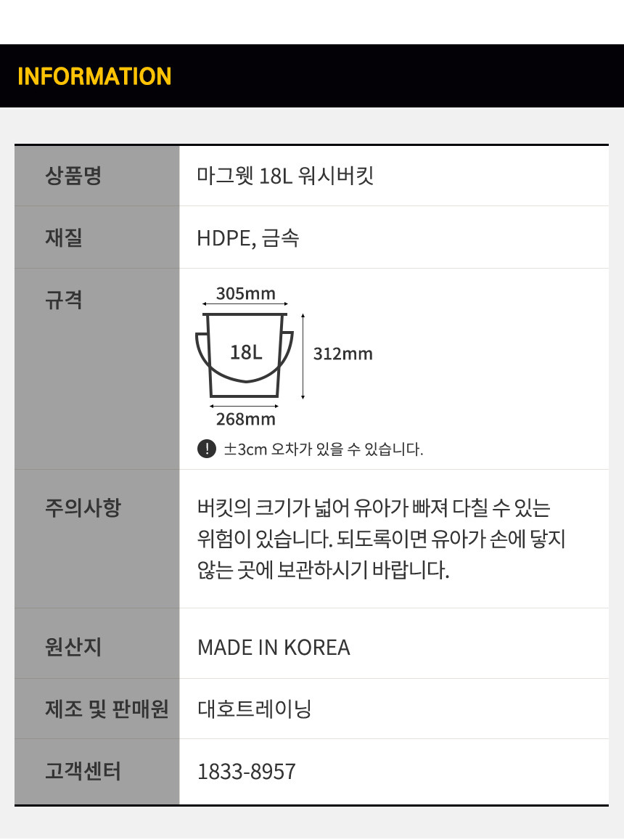This screenshot has height=840, width=624.
Task: Click the 재질 row label
Action: point(64,237)
